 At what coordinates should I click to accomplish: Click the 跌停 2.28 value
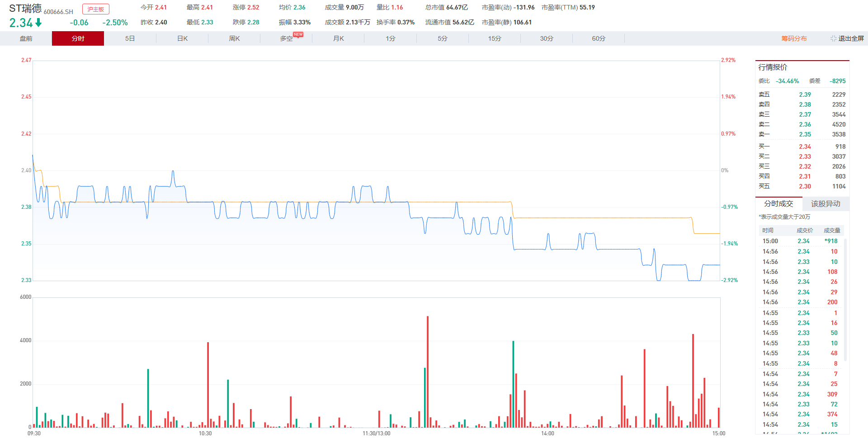253,22
